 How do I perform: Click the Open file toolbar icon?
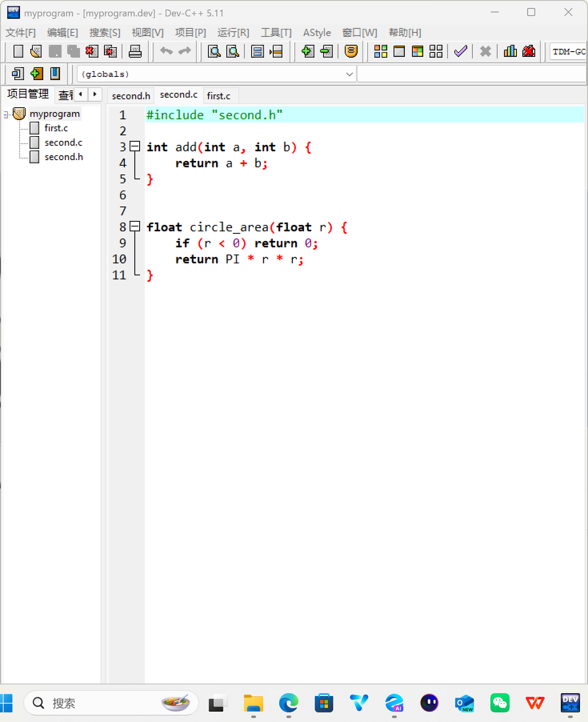pyautogui.click(x=36, y=51)
